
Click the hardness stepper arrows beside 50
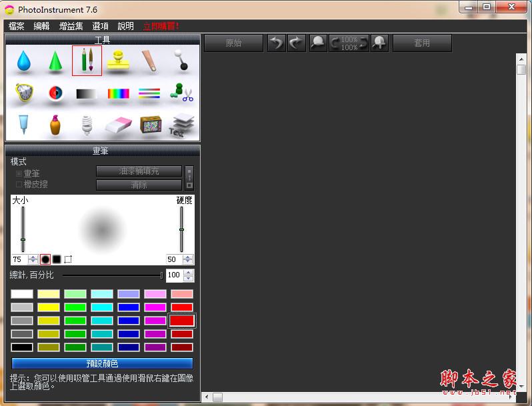187,259
